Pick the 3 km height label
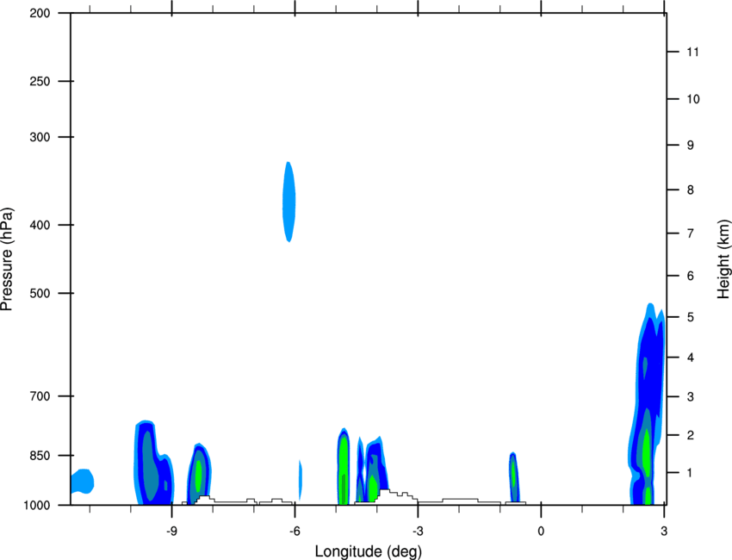732x560 pixels. pos(691,397)
